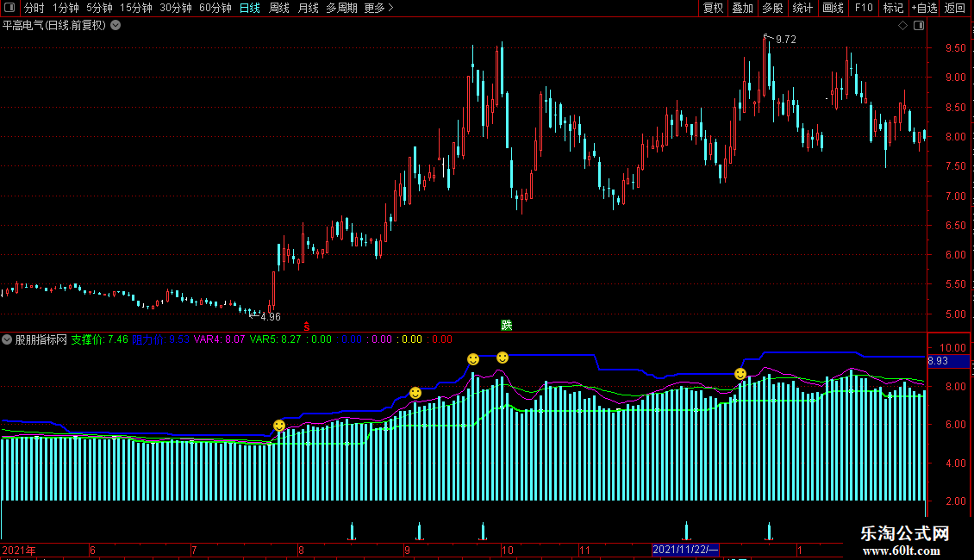Select the 5分钟 period
This screenshot has height=560, width=974.
(x=99, y=8)
